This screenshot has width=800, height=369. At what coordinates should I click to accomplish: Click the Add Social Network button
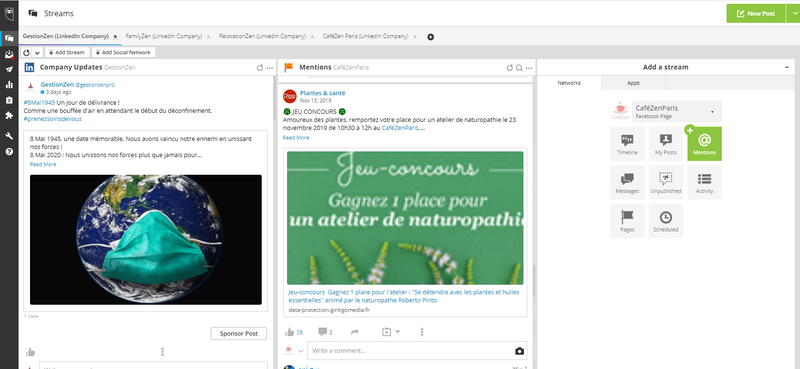click(123, 53)
